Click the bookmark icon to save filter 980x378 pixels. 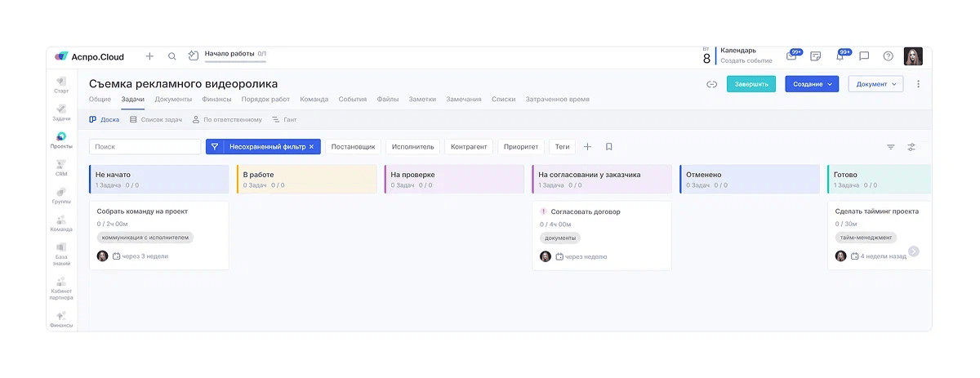point(609,147)
